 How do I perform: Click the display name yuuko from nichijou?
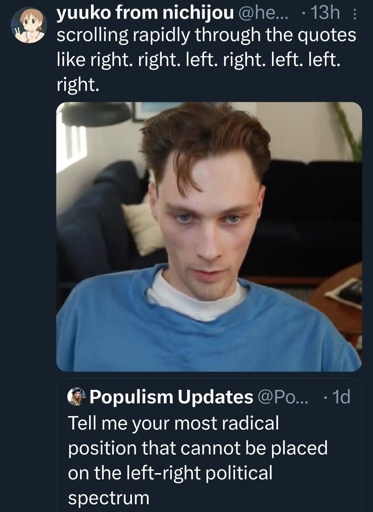point(145,13)
